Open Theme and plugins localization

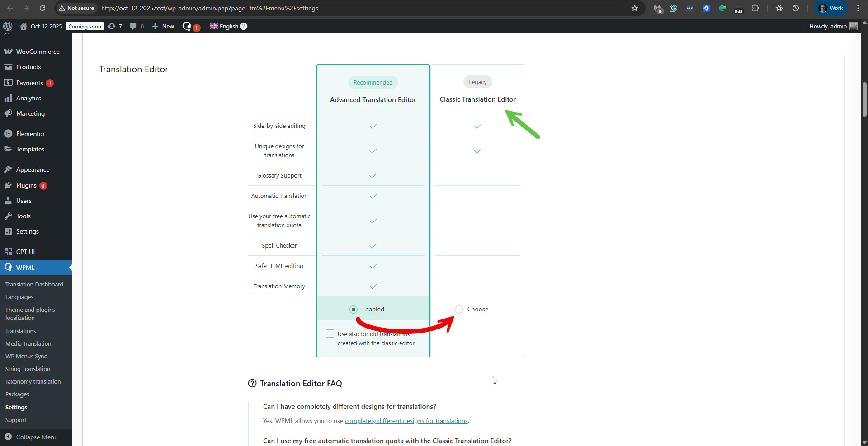tap(30, 314)
